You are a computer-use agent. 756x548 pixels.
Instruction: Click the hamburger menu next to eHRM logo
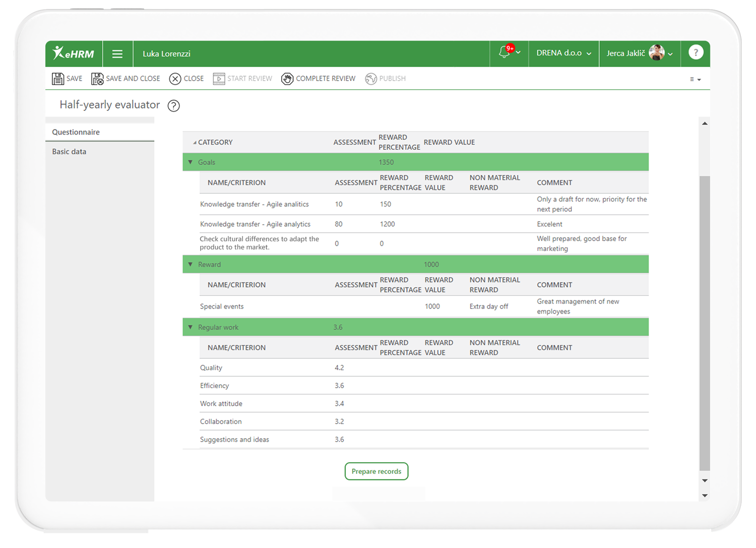point(117,53)
